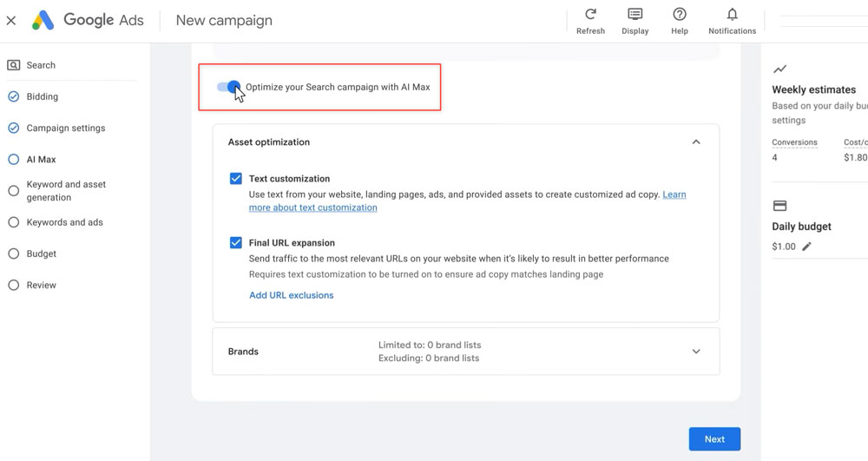The image size is (868, 461).
Task: Open the Campaign settings step
Action: (x=65, y=128)
